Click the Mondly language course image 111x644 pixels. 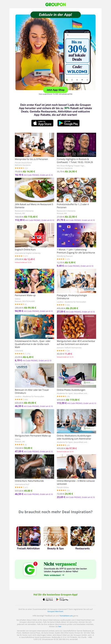[77, 235]
